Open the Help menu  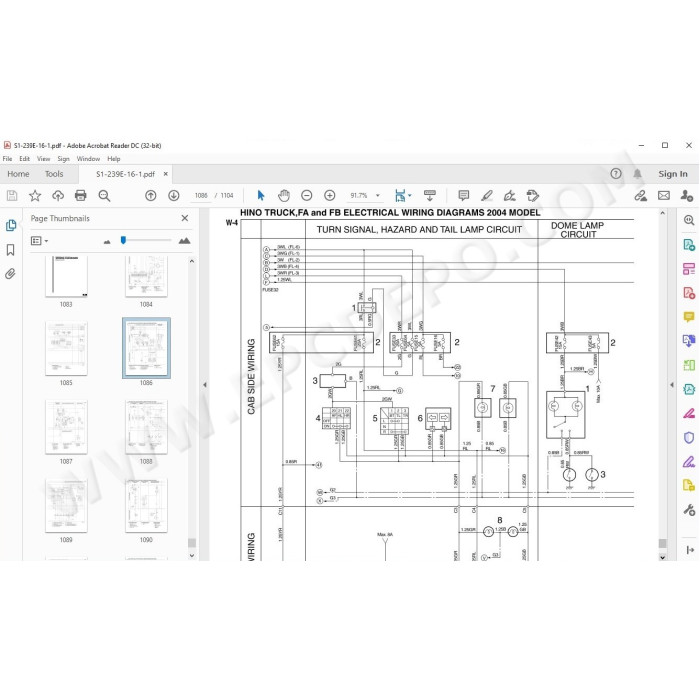click(x=114, y=158)
